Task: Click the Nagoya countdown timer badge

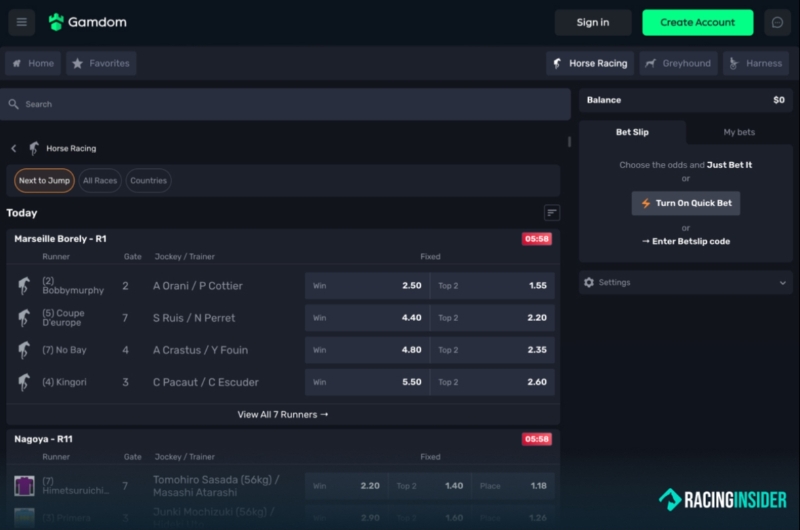Action: click(x=537, y=439)
